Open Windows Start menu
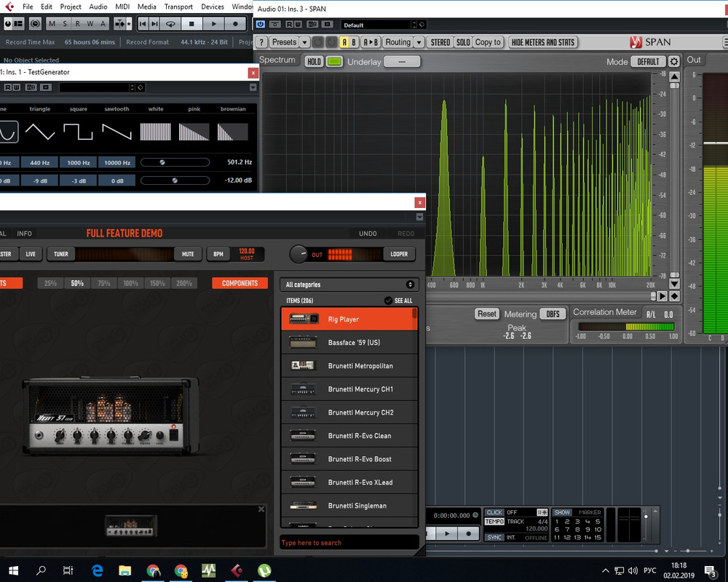This screenshot has width=728, height=582. click(x=13, y=570)
